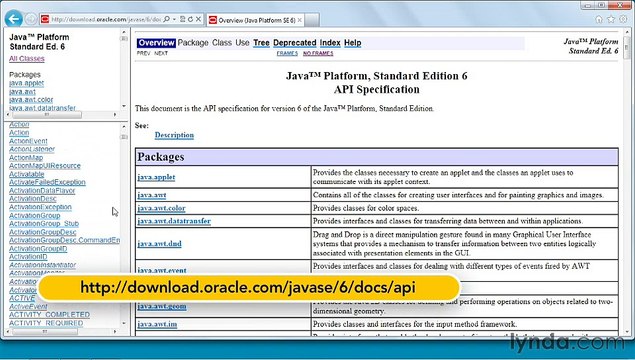Open java.applet in the left Packages list
Screen dimensions: 635x360
coord(26,83)
